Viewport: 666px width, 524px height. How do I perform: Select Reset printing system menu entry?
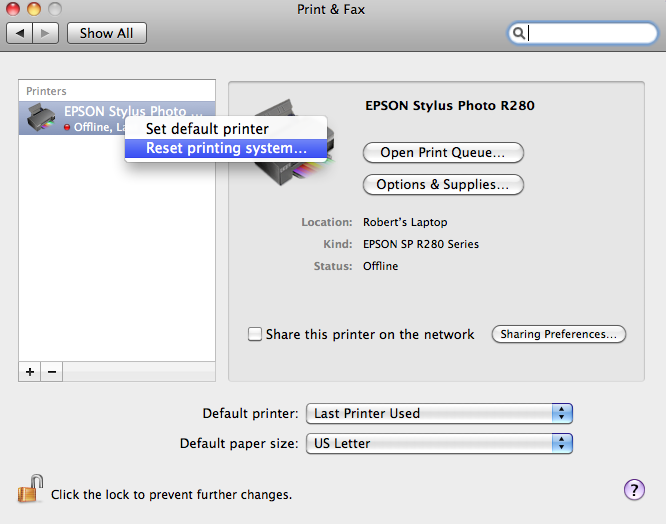(x=226, y=148)
